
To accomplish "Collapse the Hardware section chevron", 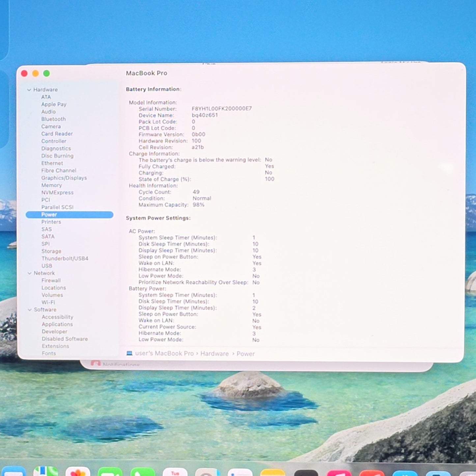I will coord(29,90).
